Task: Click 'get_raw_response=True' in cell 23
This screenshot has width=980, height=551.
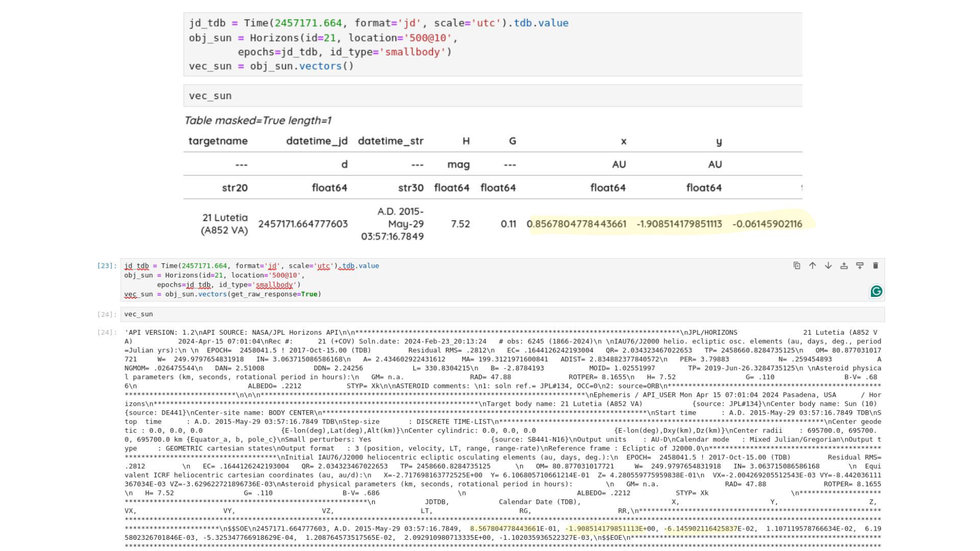Action: click(x=274, y=294)
